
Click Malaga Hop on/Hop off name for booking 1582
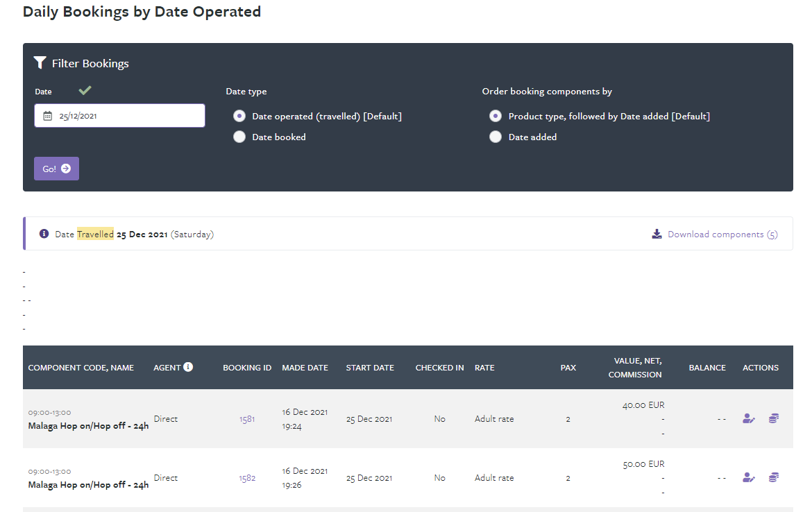point(89,485)
